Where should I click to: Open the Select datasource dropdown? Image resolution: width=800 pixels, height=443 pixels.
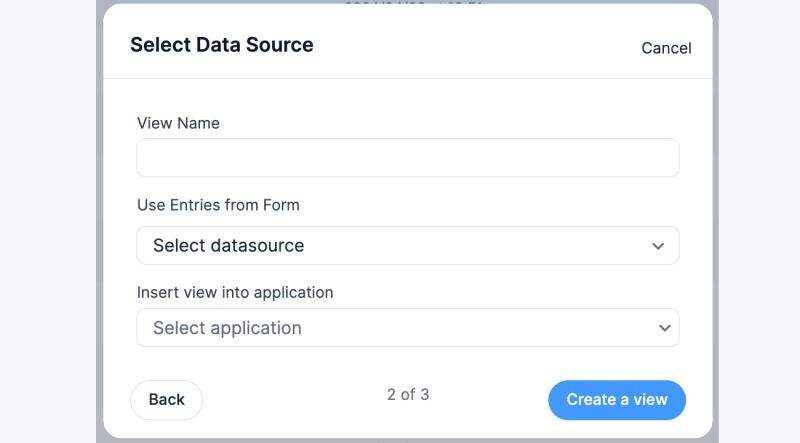[x=407, y=245]
